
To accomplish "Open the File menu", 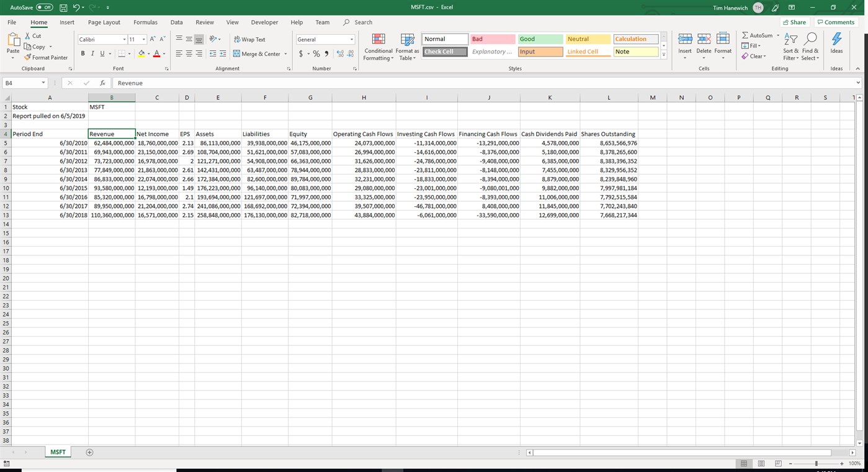I will point(12,22).
